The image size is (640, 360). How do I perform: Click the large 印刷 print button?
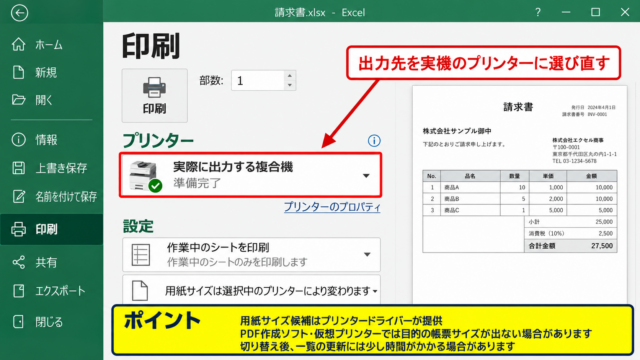154,96
